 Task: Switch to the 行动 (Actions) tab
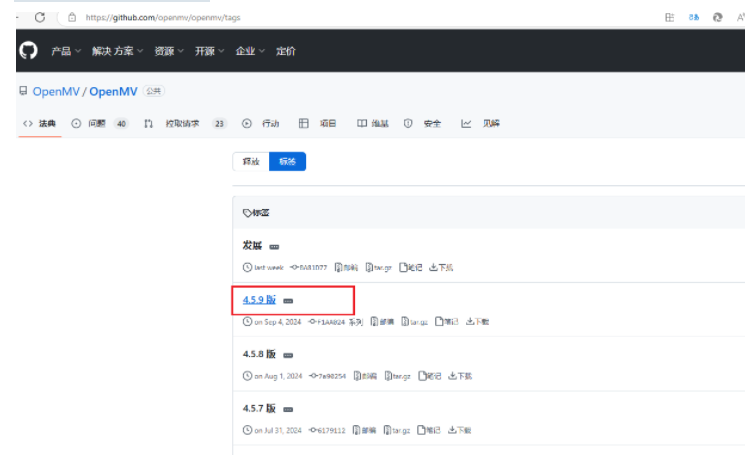(x=260, y=124)
